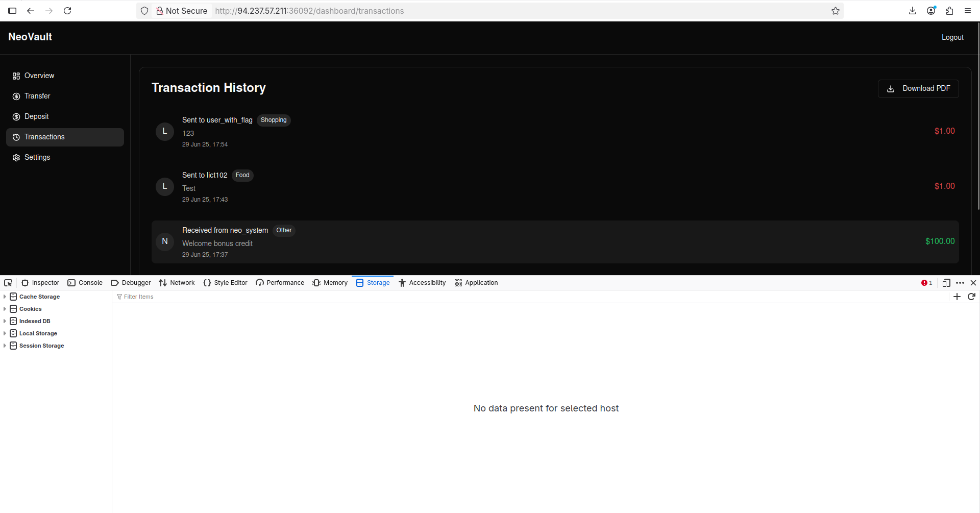980x513 pixels.
Task: Switch to the Application tab
Action: click(476, 283)
